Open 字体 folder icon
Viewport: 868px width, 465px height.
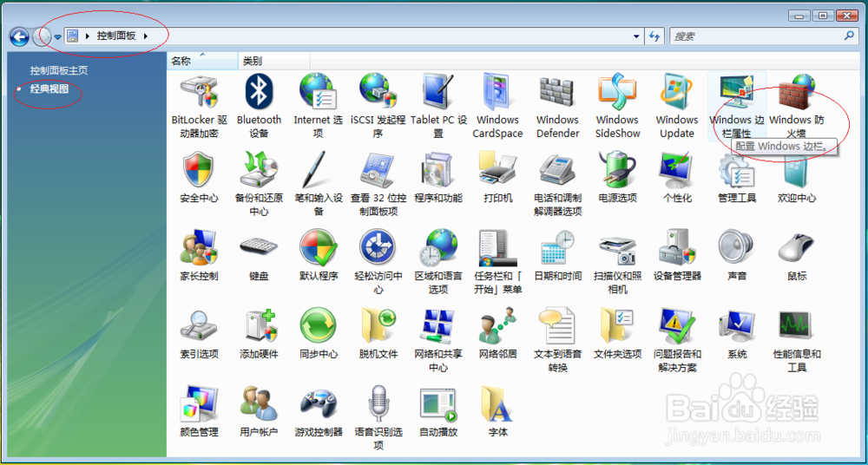point(497,404)
